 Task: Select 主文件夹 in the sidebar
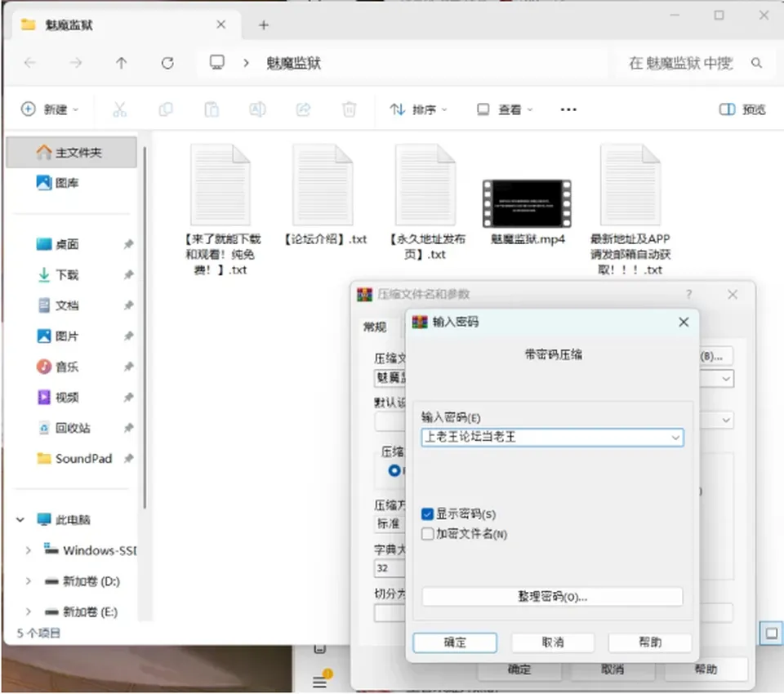tap(71, 152)
